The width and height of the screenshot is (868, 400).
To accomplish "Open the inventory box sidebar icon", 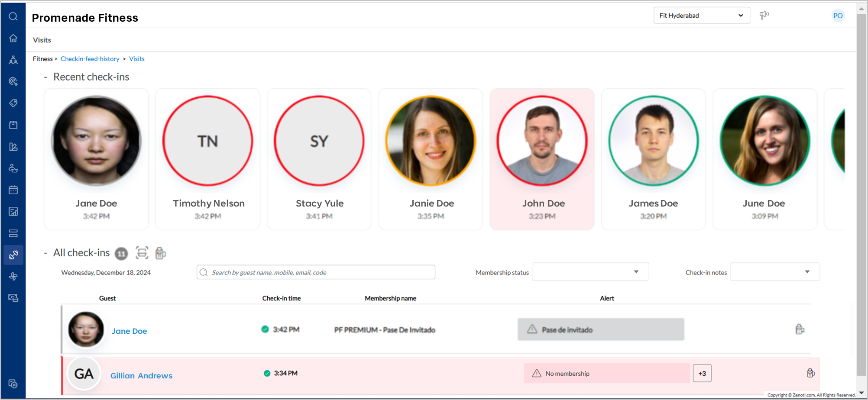I will [x=13, y=125].
